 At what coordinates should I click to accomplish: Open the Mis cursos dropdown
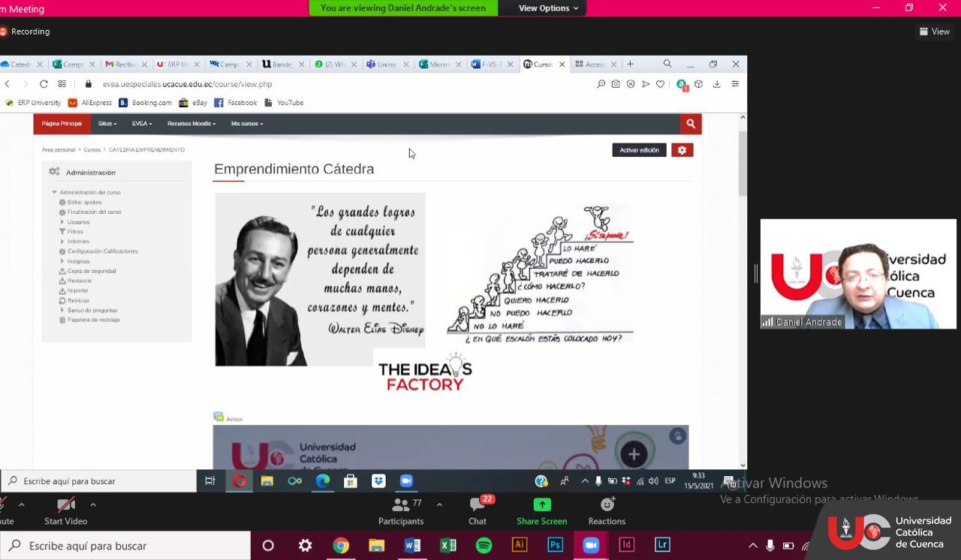pyautogui.click(x=247, y=124)
